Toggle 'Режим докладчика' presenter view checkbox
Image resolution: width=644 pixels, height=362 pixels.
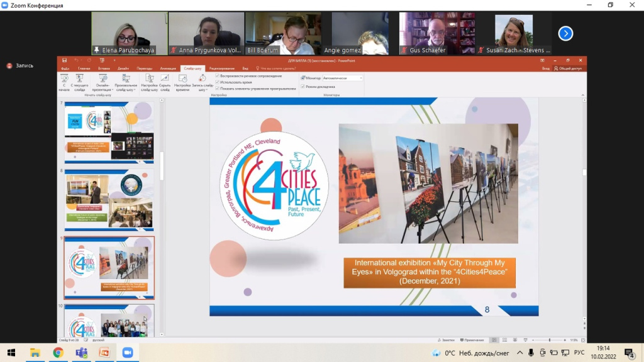click(x=303, y=86)
